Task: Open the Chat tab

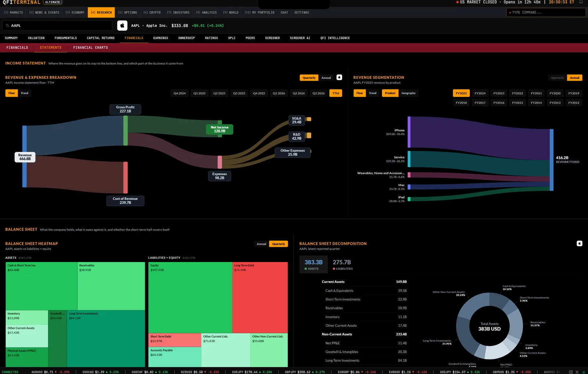Action: click(x=284, y=12)
